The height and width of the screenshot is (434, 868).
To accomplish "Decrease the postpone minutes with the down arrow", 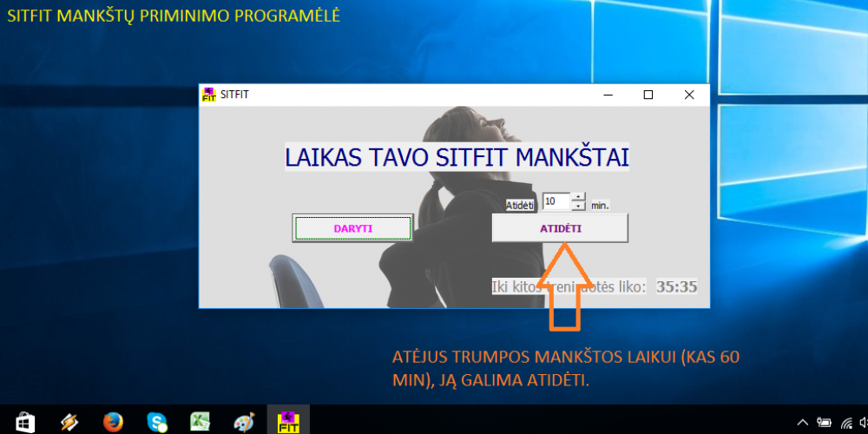I will 578,206.
